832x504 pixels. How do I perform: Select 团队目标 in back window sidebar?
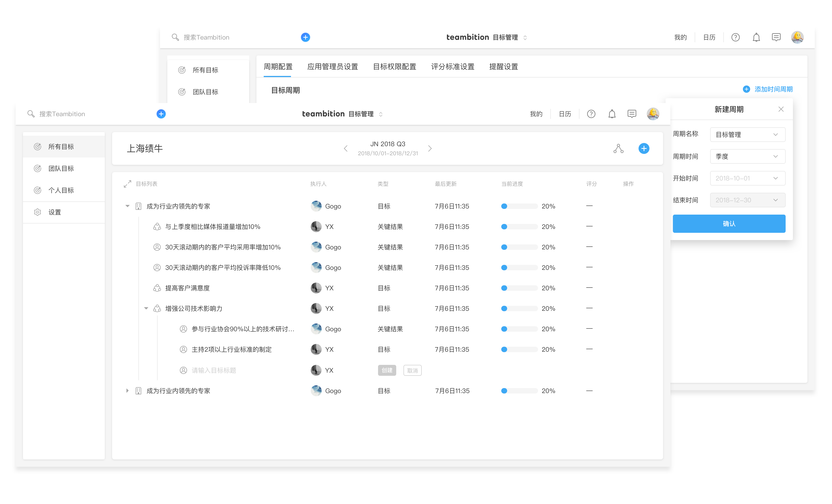click(x=208, y=92)
